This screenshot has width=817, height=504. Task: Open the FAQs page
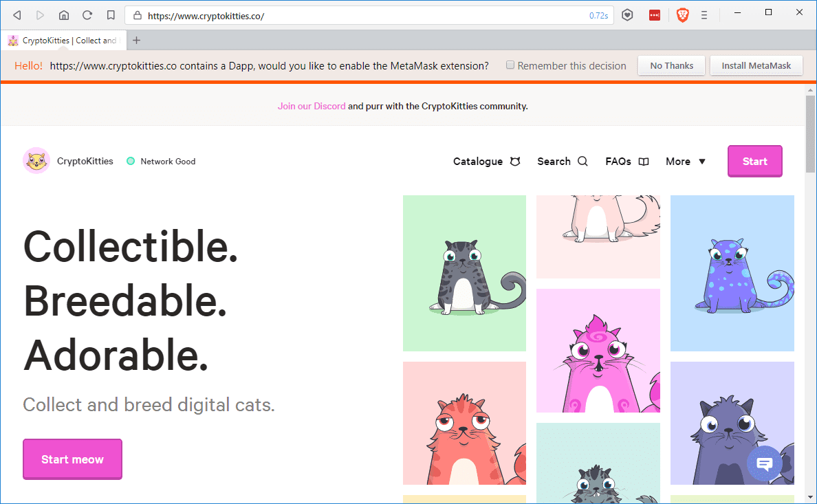click(627, 162)
